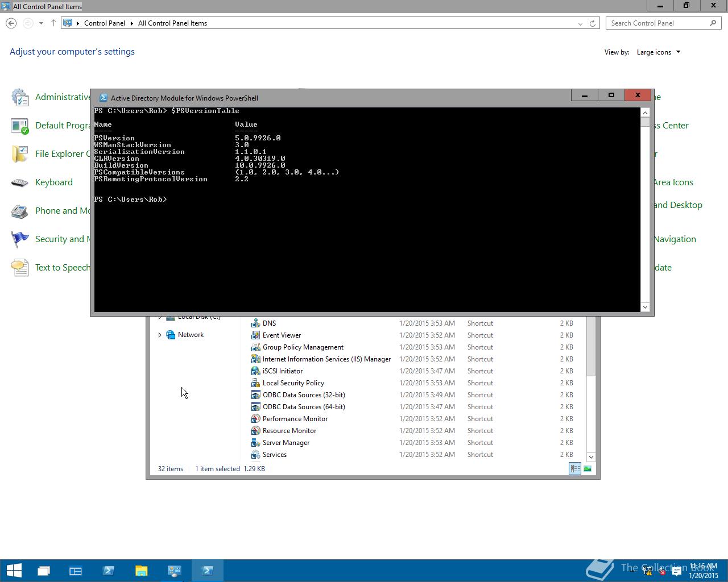Open Task View on the taskbar

(x=44, y=571)
